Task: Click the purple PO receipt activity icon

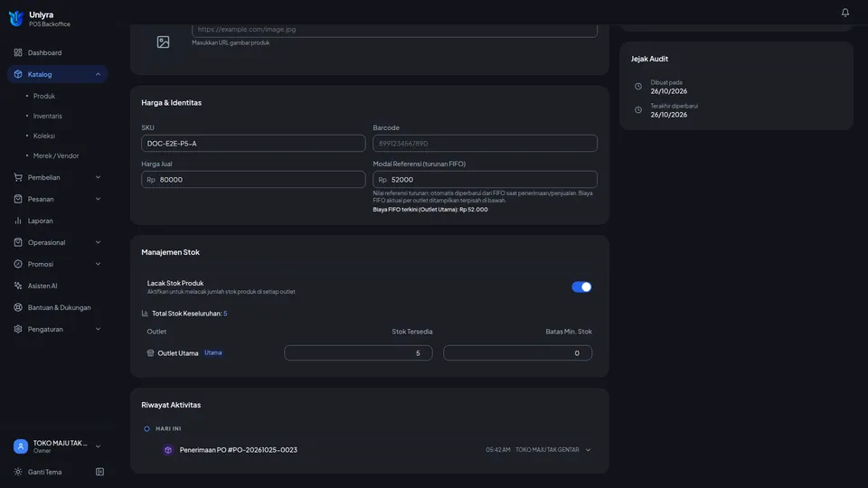Action: pyautogui.click(x=168, y=450)
